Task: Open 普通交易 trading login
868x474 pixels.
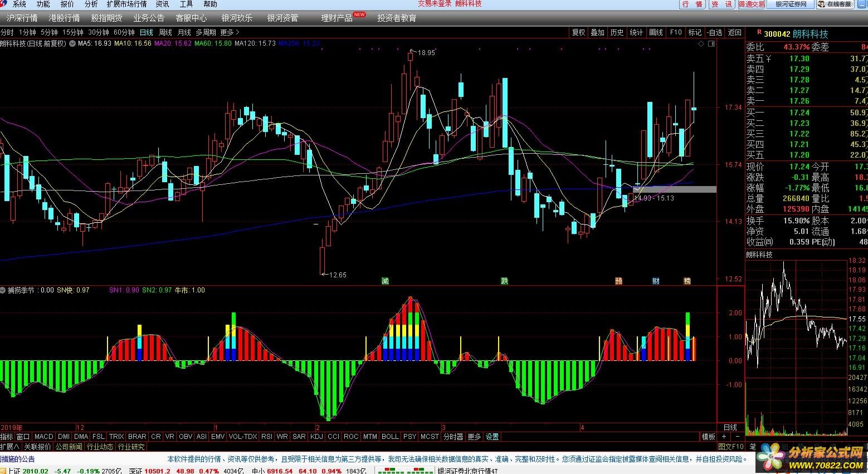Action: [752, 4]
